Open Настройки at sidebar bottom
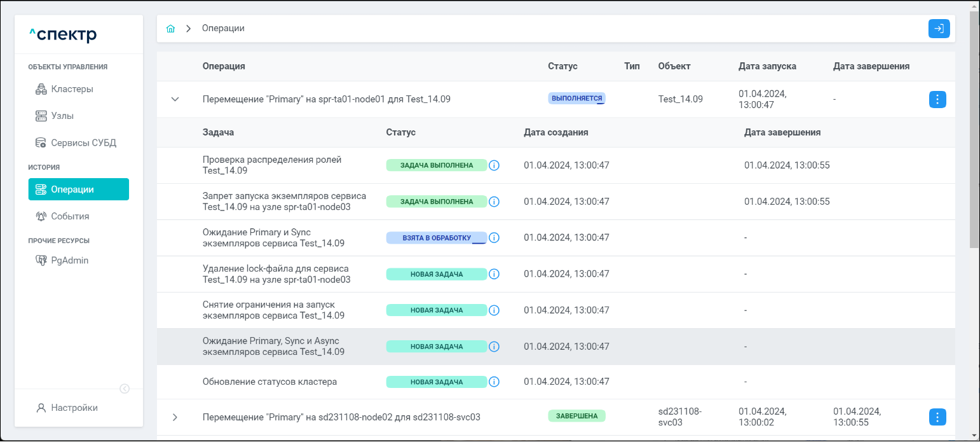The image size is (980, 442). pyautogui.click(x=74, y=408)
